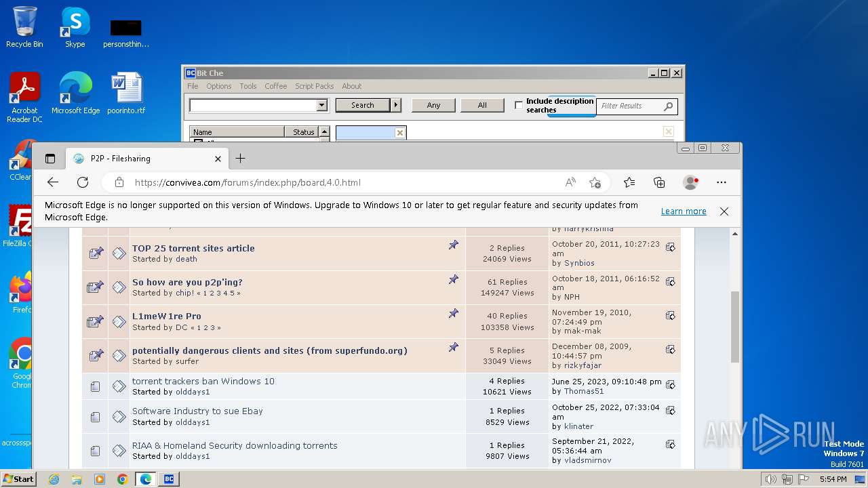
Task: Add this page to favorites star icon
Action: pyautogui.click(x=595, y=182)
